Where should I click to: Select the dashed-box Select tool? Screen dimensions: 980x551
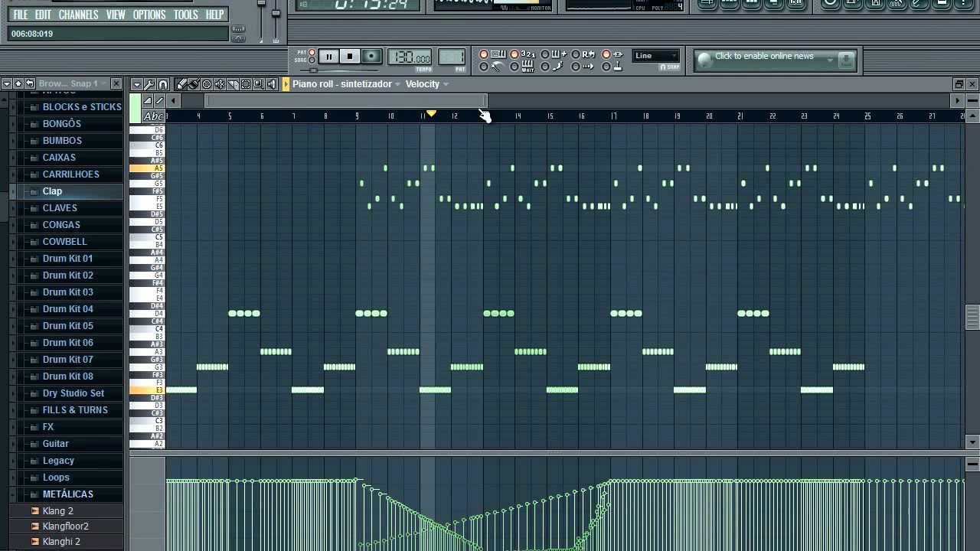[x=245, y=84]
